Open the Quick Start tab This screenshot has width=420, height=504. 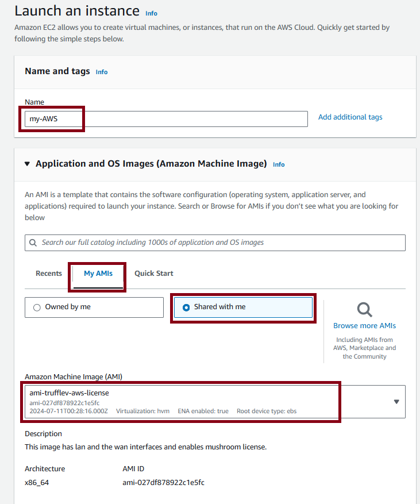(x=153, y=274)
